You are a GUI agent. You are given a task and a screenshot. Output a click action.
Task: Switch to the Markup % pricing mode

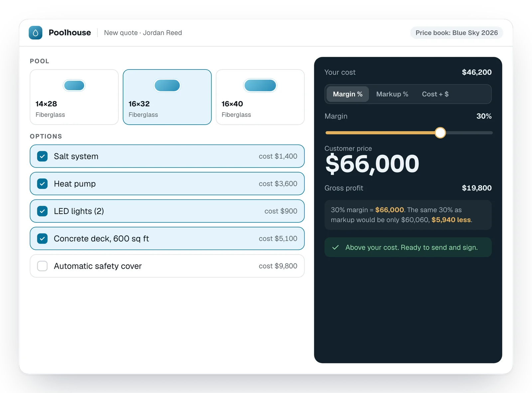tap(392, 94)
